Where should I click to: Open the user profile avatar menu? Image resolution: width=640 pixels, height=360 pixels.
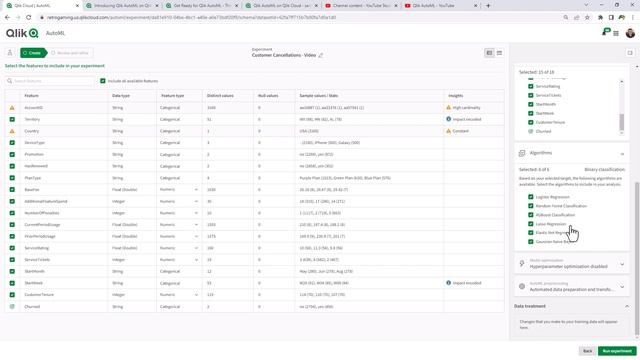pyautogui.click(x=630, y=33)
